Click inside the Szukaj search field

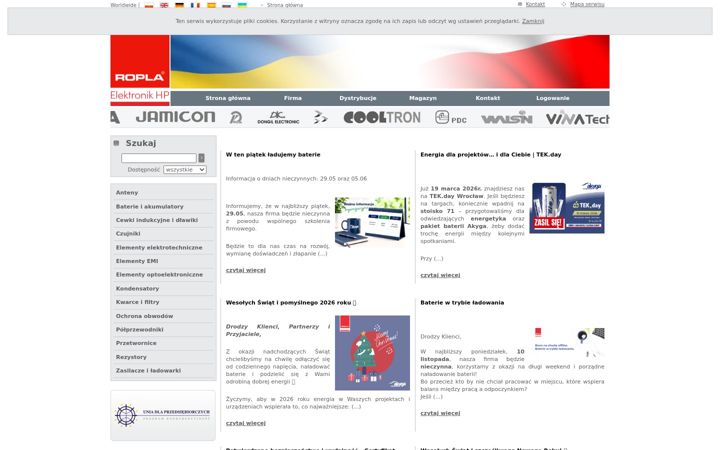[159, 158]
